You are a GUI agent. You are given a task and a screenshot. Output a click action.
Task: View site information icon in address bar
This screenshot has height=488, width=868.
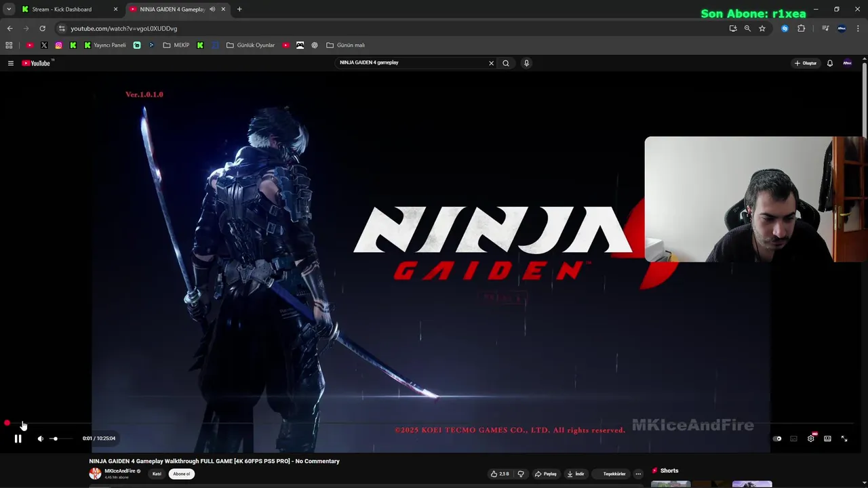(62, 28)
